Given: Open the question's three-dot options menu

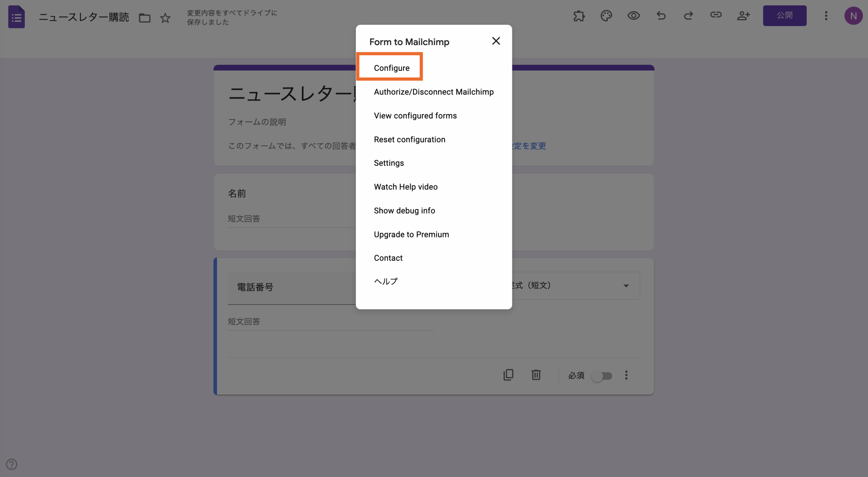Looking at the screenshot, I should coord(626,375).
